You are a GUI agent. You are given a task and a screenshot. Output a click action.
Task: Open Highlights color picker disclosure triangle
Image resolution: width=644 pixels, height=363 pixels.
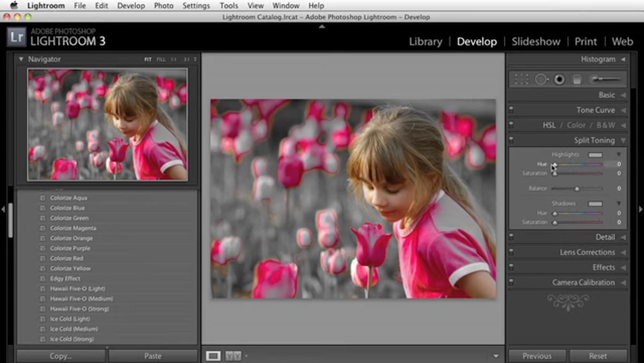click(618, 155)
